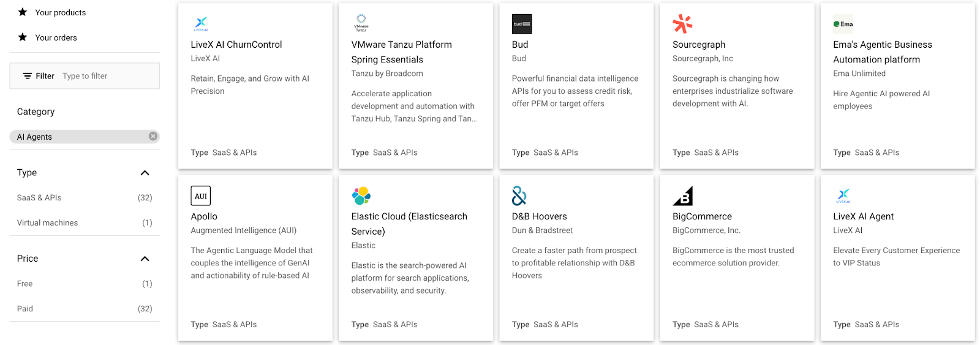This screenshot has height=345, width=980.
Task: Filter by SaaS & APIs type
Action: tap(39, 198)
